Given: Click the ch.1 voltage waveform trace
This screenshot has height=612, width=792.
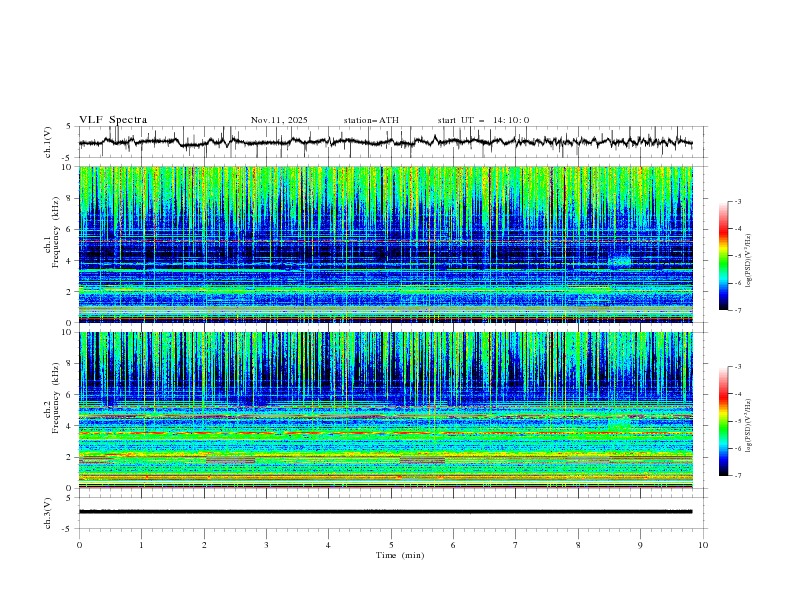Looking at the screenshot, I should pos(385,142).
